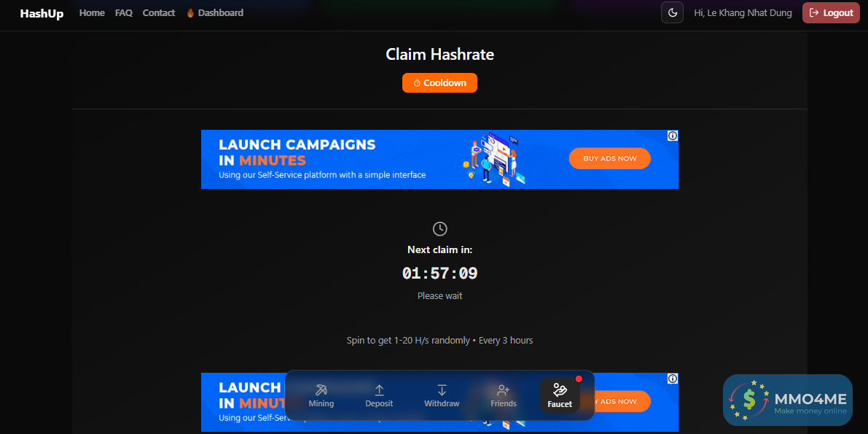Go to the Home nav link
Viewport: 868px width, 434px height.
pyautogui.click(x=92, y=12)
